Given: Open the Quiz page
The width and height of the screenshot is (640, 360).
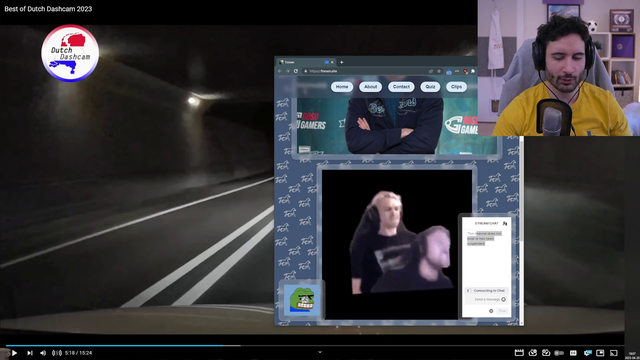Looking at the screenshot, I should point(430,87).
